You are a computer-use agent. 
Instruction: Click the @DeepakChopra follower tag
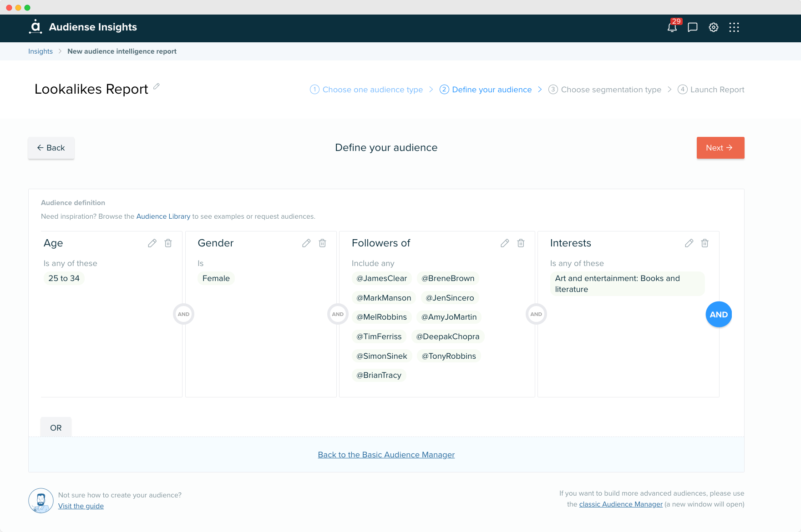[x=448, y=336]
